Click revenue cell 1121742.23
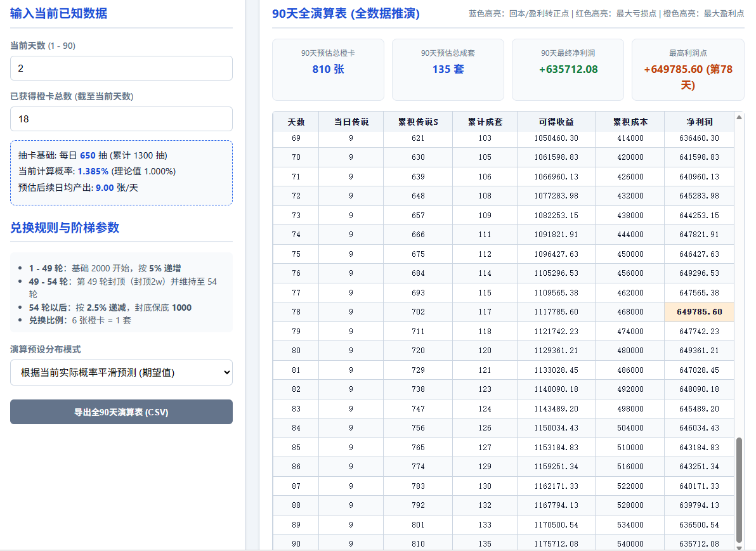The width and height of the screenshot is (756, 551). [556, 331]
